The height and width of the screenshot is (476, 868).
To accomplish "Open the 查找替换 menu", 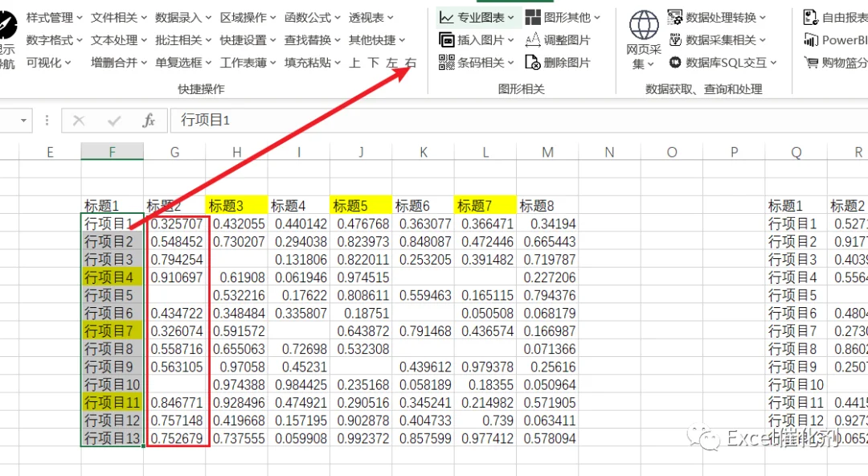I will [x=313, y=40].
